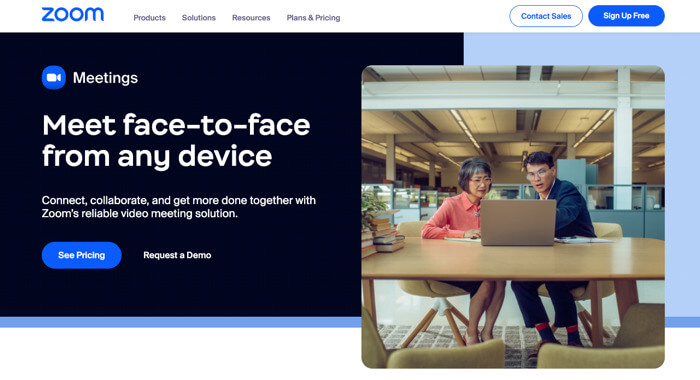
Task: Click the Zoom logo in the header
Action: point(72,15)
